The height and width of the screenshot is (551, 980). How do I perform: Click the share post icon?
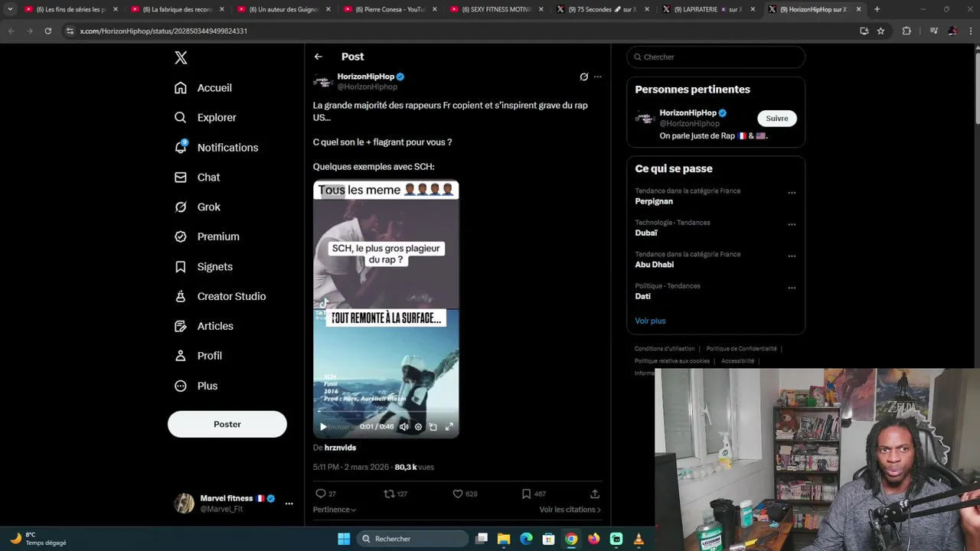595,494
